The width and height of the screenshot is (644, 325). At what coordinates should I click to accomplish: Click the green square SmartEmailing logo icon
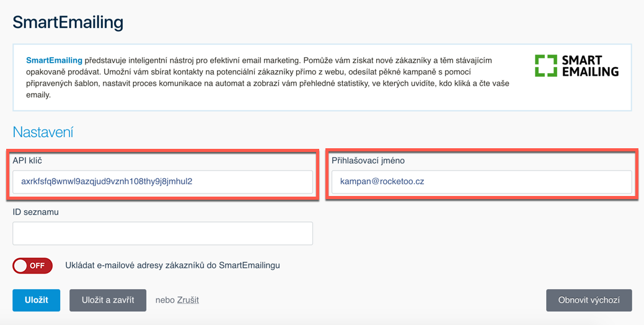546,65
